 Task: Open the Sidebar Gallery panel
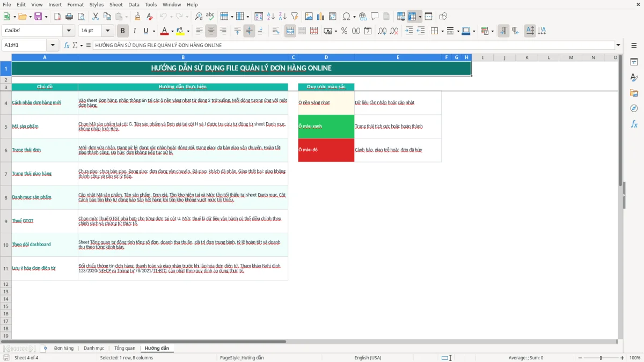(634, 93)
